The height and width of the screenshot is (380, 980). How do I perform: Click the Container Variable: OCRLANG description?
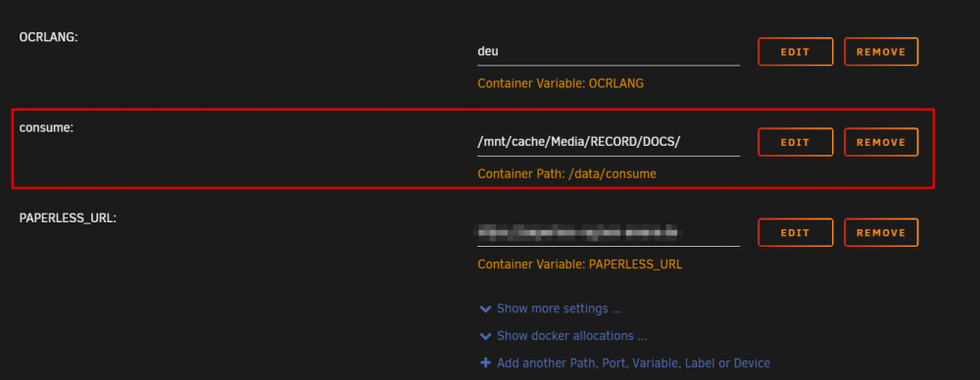click(x=561, y=83)
